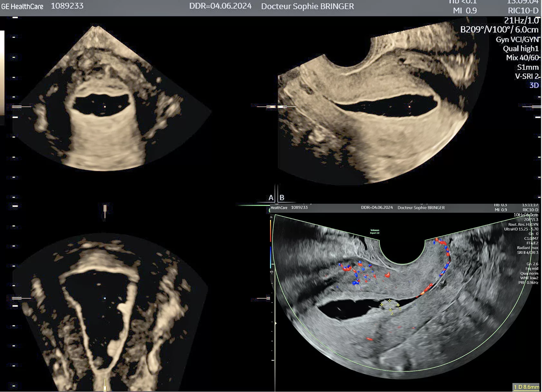Click the A plane label
This screenshot has width=542, height=392.
coord(271,198)
